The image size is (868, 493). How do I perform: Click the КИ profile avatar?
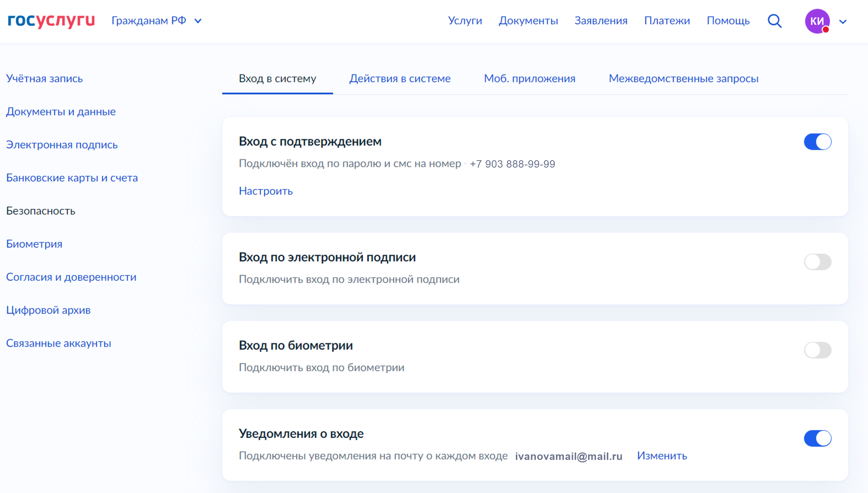tap(817, 21)
